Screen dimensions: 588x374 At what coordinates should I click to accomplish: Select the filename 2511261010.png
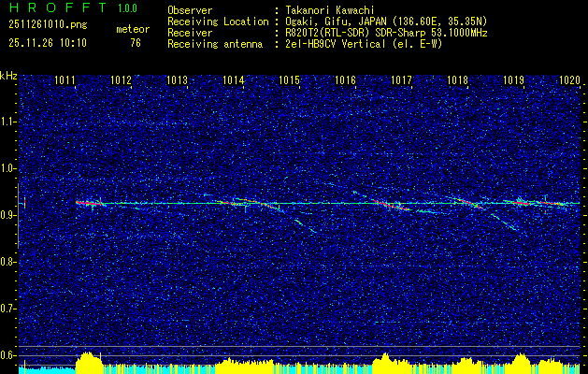(48, 25)
